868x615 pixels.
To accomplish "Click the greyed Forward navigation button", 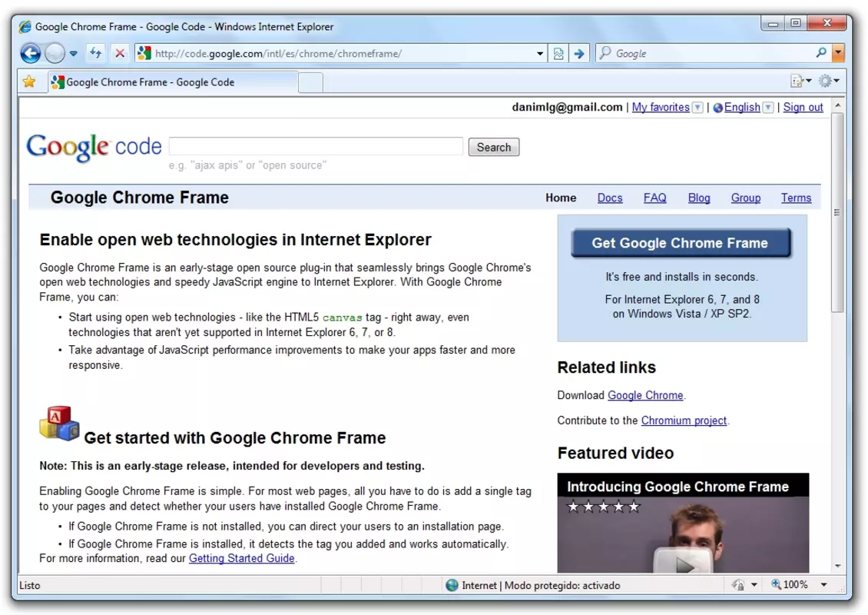I will pos(55,53).
